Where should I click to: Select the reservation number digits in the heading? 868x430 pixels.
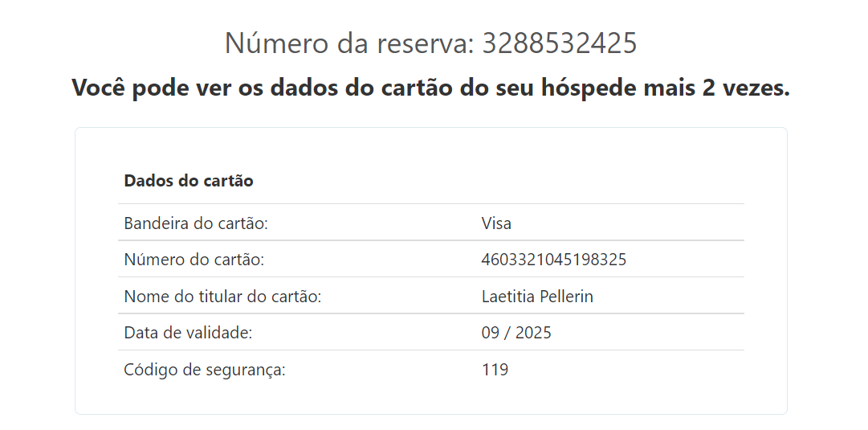[x=559, y=43]
